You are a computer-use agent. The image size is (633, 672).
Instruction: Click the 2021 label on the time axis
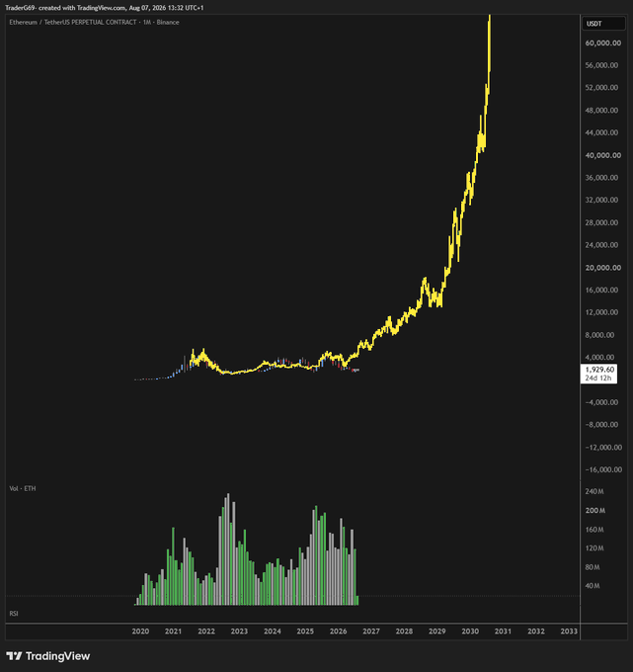point(173,631)
